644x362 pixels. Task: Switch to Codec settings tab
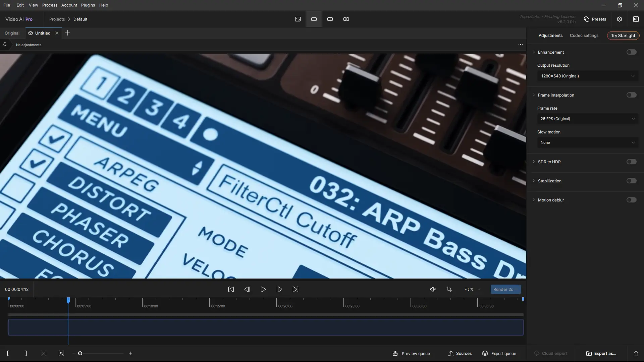pos(584,36)
